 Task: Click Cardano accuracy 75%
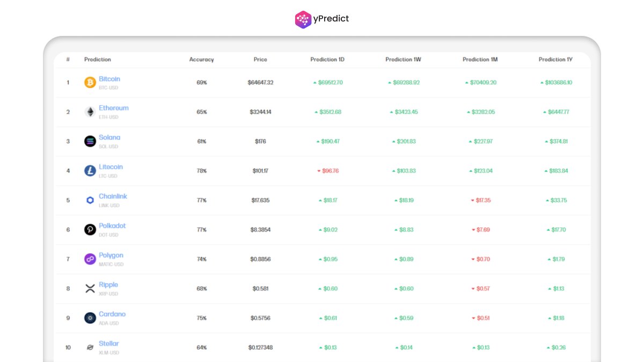click(202, 318)
